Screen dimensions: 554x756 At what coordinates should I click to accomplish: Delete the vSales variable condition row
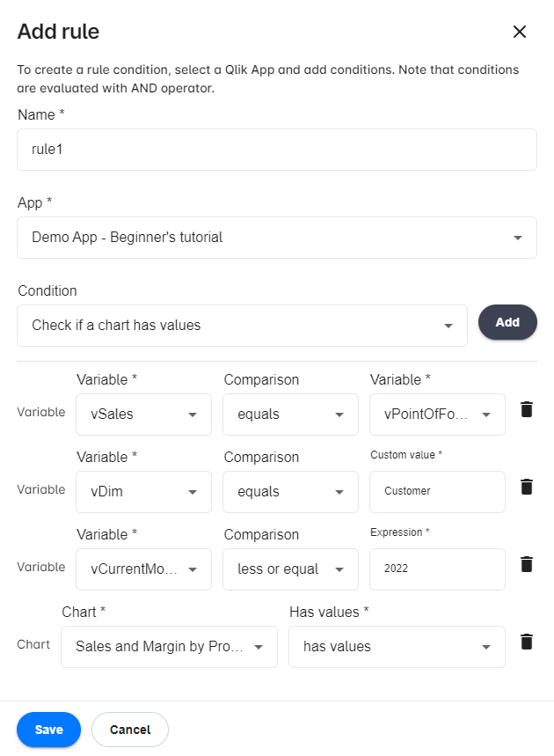point(527,409)
